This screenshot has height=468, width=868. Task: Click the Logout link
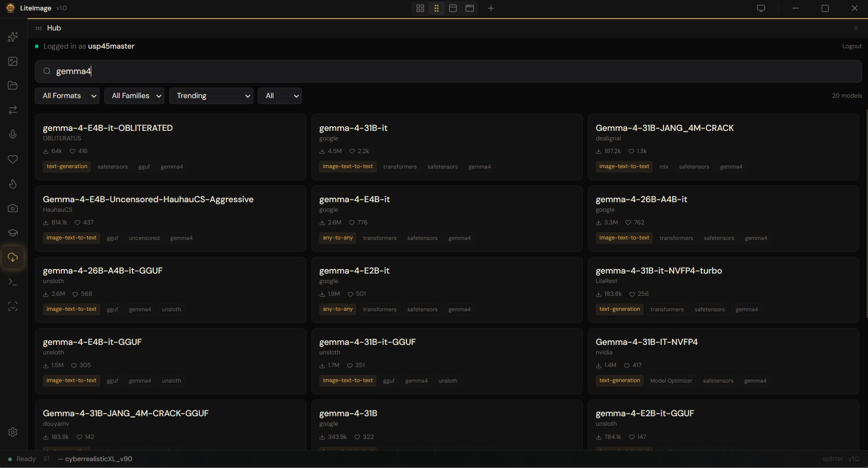pos(851,46)
